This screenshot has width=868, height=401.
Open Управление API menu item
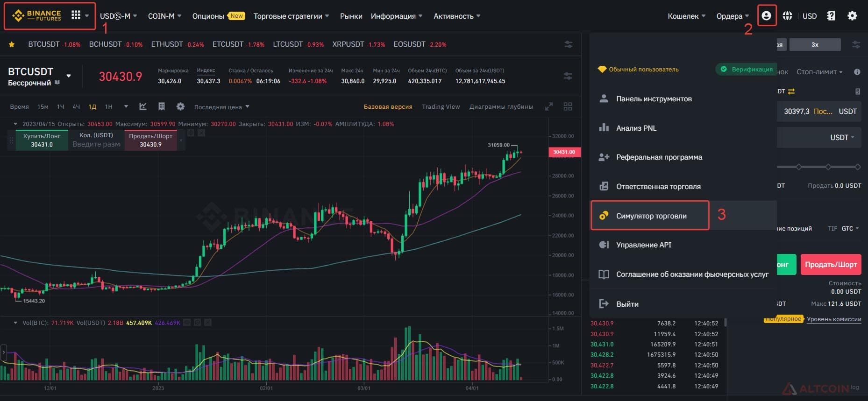point(643,245)
